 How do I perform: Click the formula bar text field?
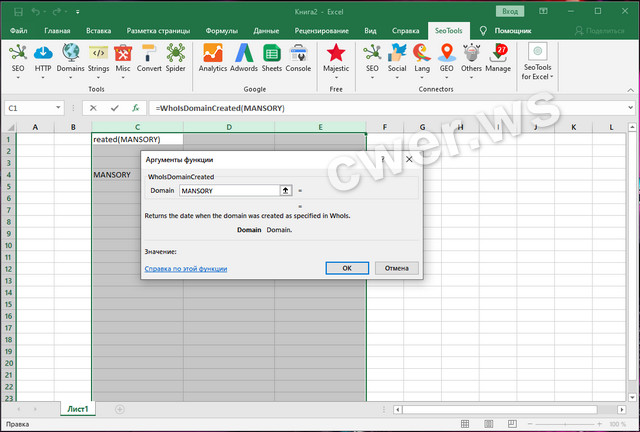(x=388, y=108)
